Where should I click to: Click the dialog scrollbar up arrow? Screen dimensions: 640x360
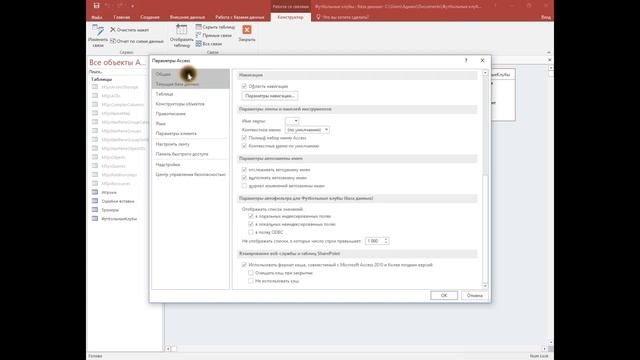(485, 73)
